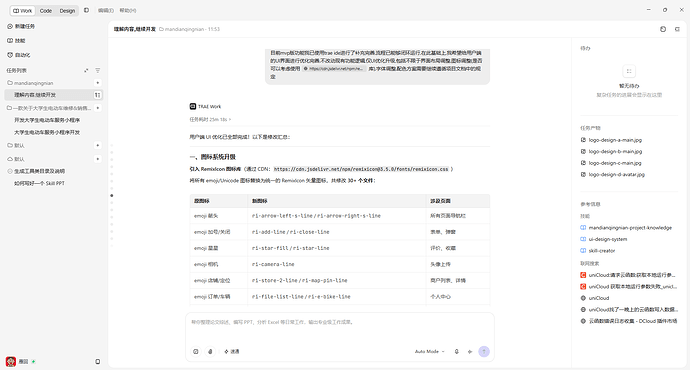Open the options icon on 理解内容,继续开发 task
The height and width of the screenshot is (370, 690).
pyautogui.click(x=97, y=95)
